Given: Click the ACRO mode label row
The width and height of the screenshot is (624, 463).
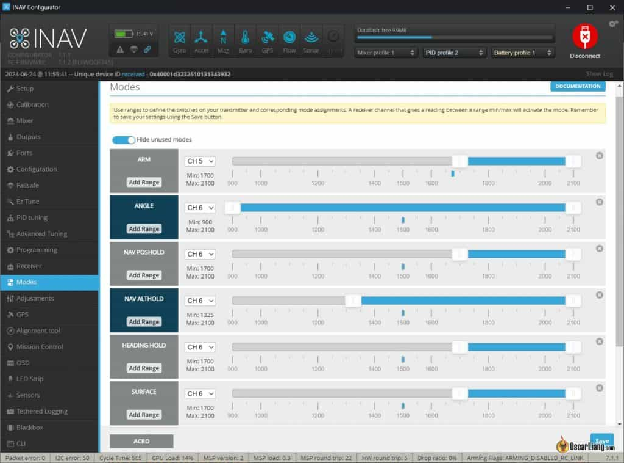Looking at the screenshot, I should click(x=142, y=441).
